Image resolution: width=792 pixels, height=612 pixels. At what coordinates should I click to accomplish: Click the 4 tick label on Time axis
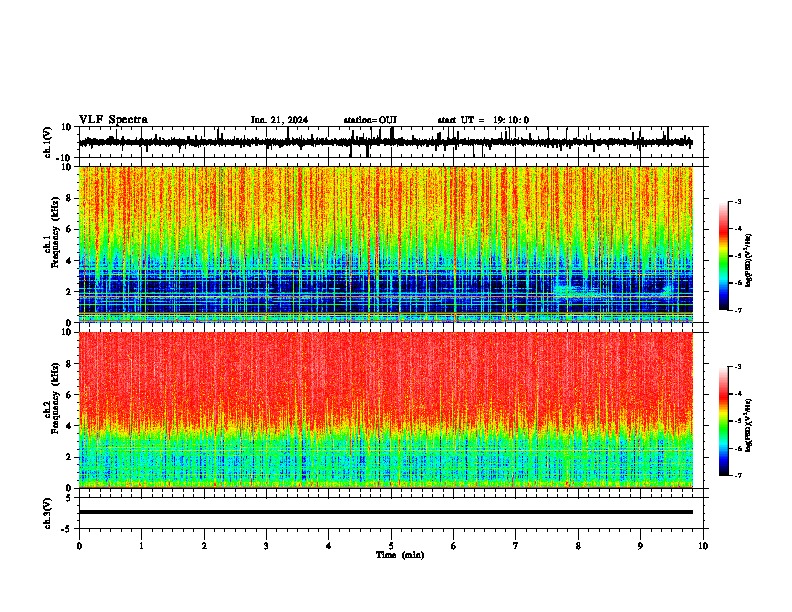[329, 546]
